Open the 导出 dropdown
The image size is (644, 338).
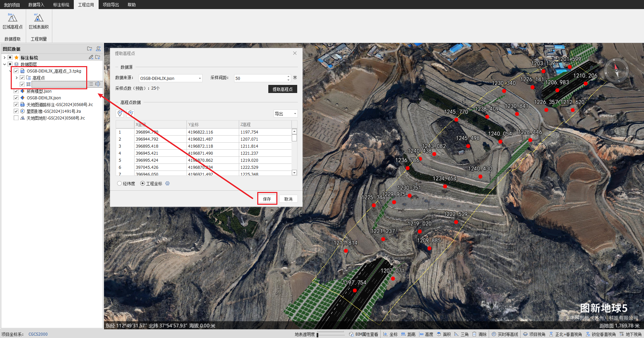coord(285,114)
